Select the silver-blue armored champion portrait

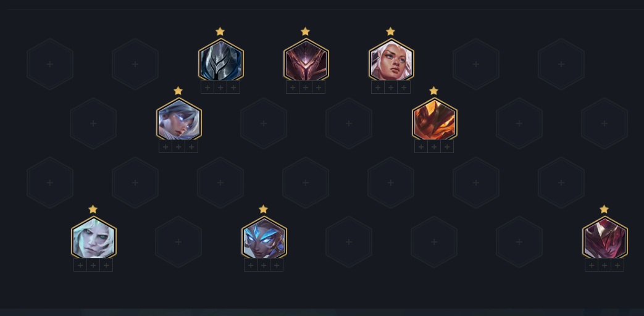pyautogui.click(x=221, y=60)
